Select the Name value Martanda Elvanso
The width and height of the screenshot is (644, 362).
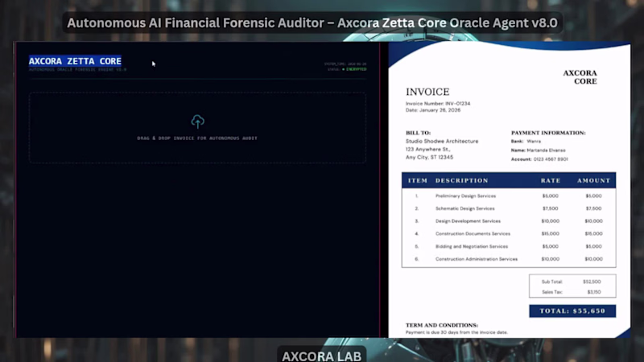point(547,150)
